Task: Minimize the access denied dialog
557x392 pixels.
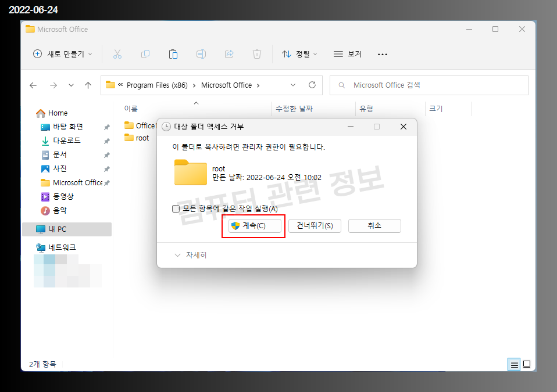Action: tap(351, 127)
